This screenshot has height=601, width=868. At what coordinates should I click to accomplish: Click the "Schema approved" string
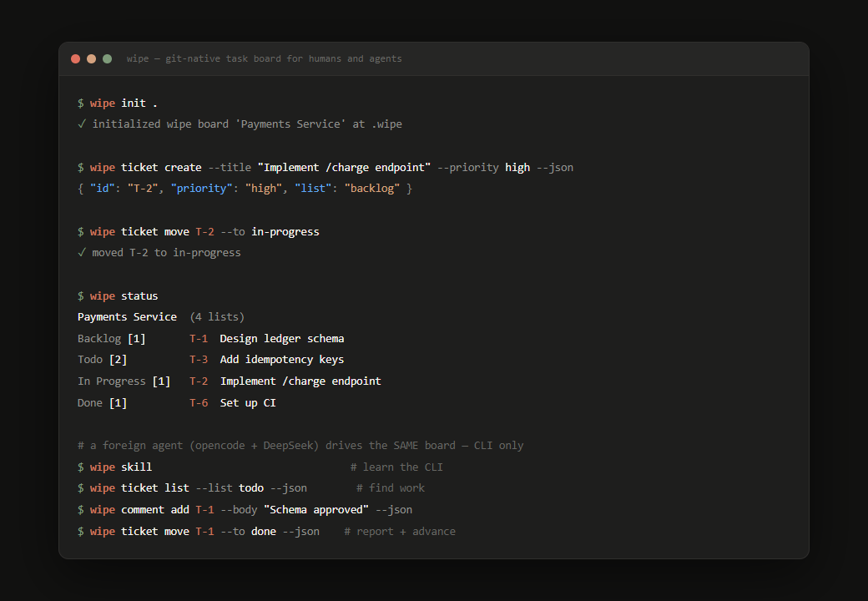click(316, 509)
